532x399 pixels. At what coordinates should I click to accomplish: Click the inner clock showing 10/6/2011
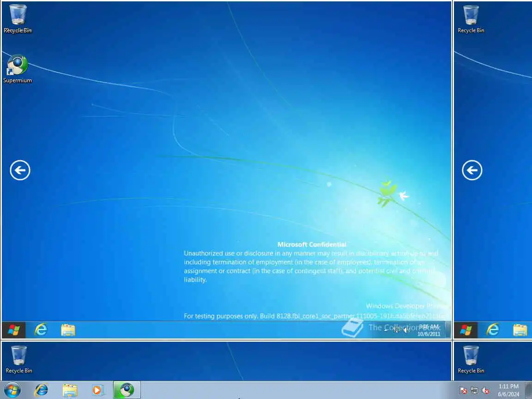pos(429,330)
